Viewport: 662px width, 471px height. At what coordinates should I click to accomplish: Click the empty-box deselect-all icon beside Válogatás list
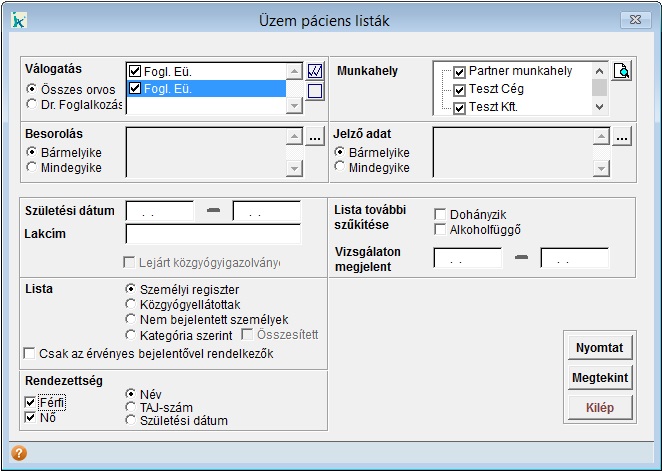[315, 91]
